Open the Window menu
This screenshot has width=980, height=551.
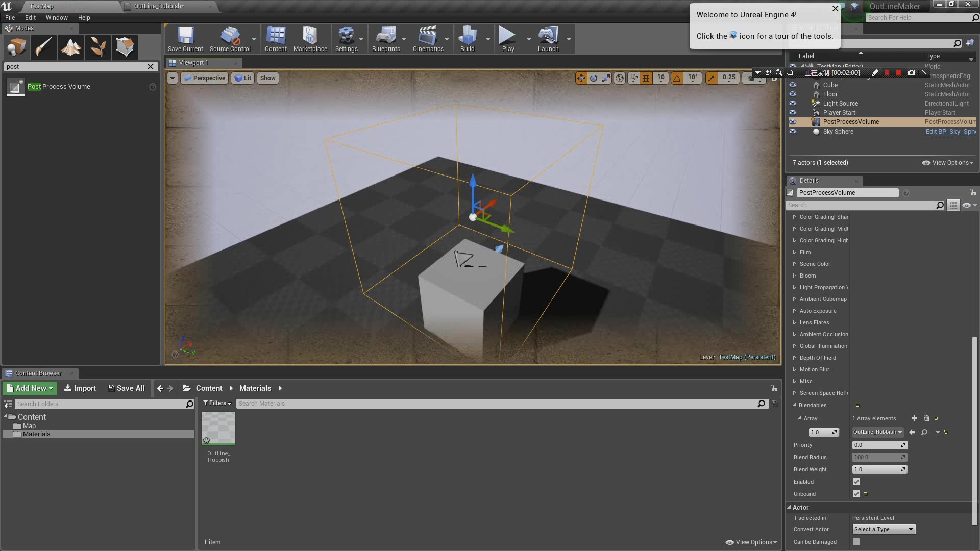pos(56,17)
